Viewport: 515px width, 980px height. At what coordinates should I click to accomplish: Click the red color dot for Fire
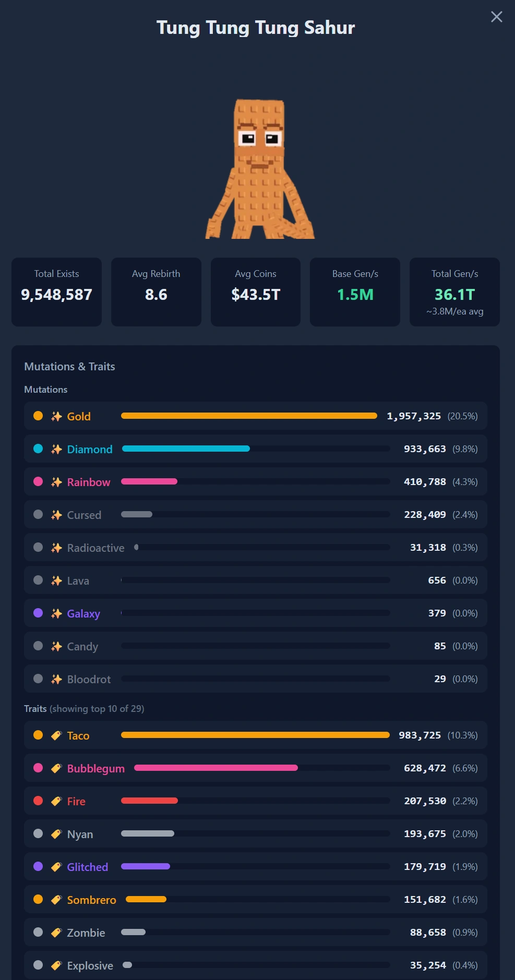(x=38, y=801)
